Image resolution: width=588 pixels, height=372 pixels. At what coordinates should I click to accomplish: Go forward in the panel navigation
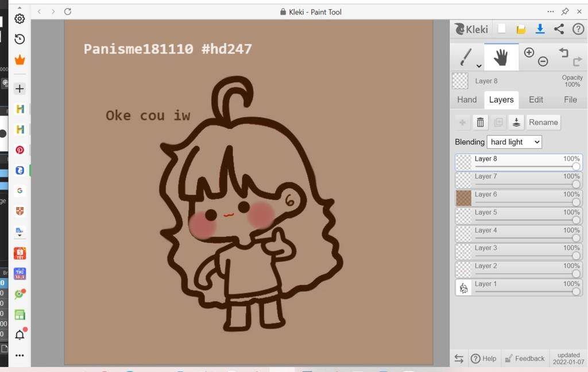pyautogui.click(x=53, y=11)
